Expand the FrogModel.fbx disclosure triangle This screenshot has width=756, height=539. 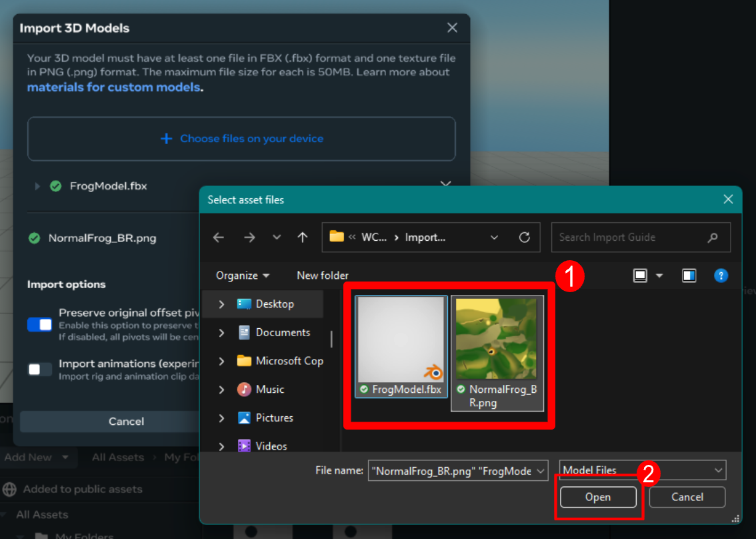pyautogui.click(x=37, y=186)
